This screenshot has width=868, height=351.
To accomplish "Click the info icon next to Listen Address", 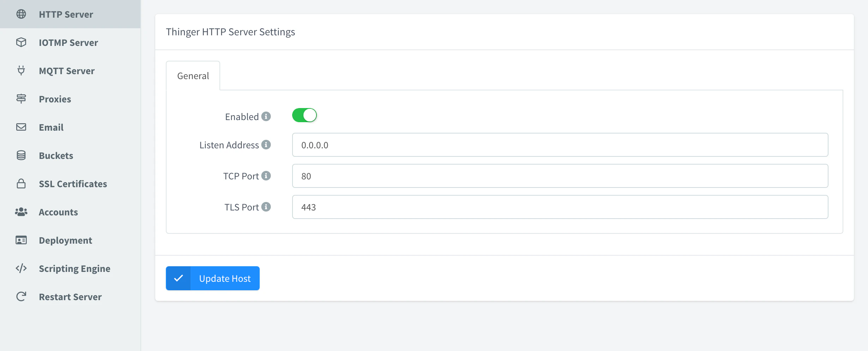I will (x=266, y=144).
